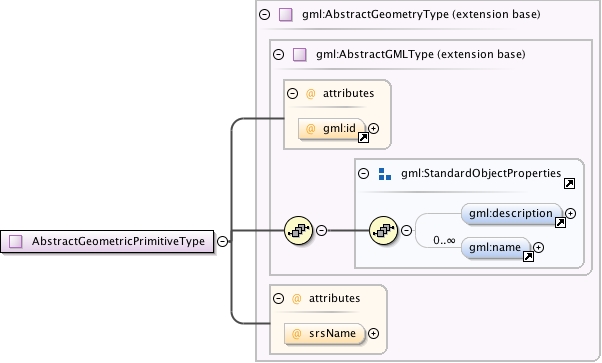Click the attributes label above srsName
This screenshot has height=363, width=602.
coord(334,298)
